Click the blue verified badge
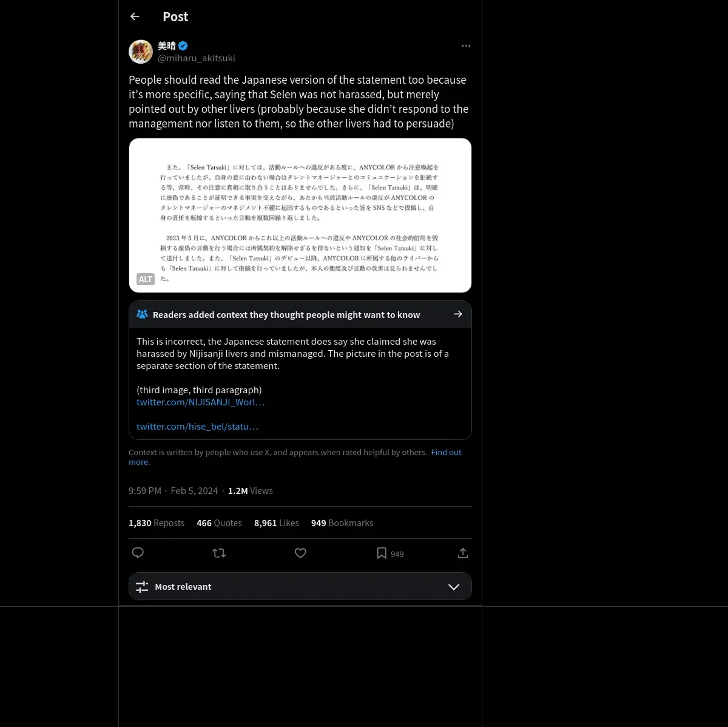 (x=183, y=46)
